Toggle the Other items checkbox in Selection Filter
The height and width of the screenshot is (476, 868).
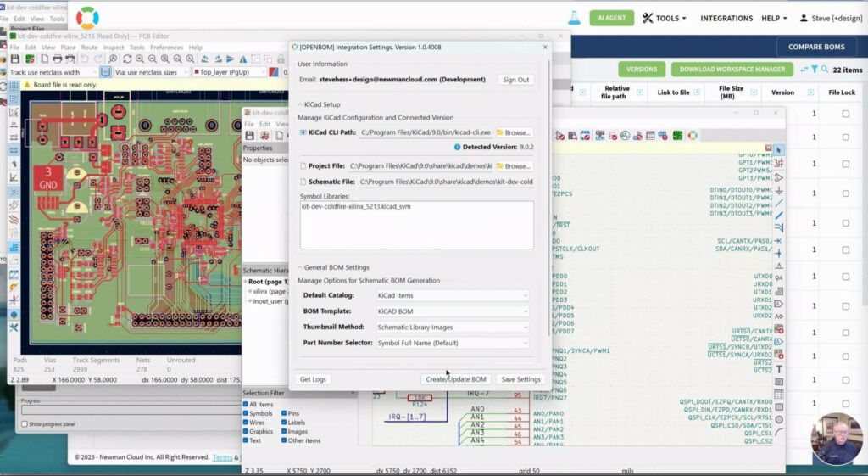284,440
